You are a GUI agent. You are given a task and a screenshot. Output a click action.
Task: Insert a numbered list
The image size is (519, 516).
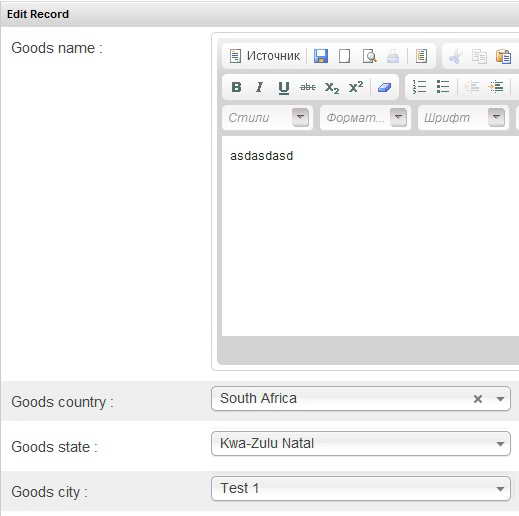click(x=419, y=87)
